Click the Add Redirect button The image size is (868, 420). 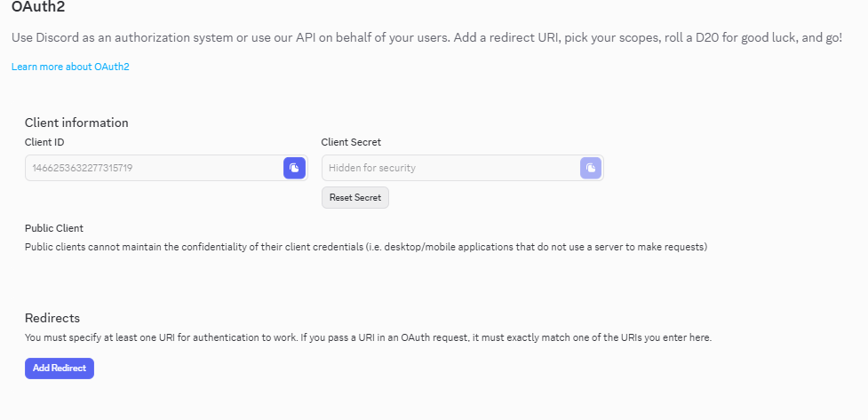click(59, 368)
